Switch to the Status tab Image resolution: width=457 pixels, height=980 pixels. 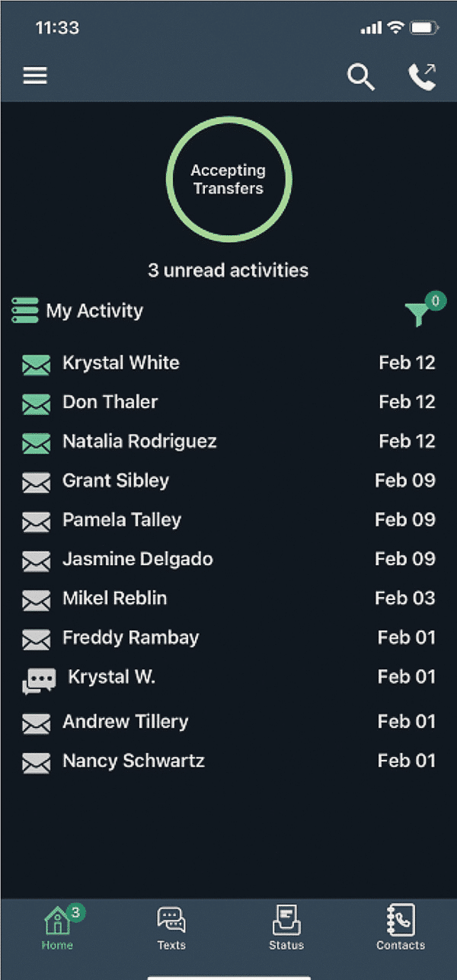pos(286,927)
